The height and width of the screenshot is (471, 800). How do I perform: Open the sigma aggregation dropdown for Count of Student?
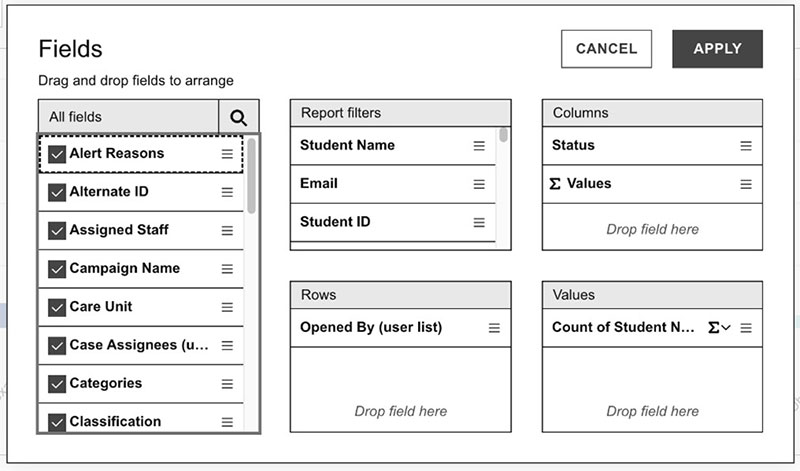click(719, 328)
